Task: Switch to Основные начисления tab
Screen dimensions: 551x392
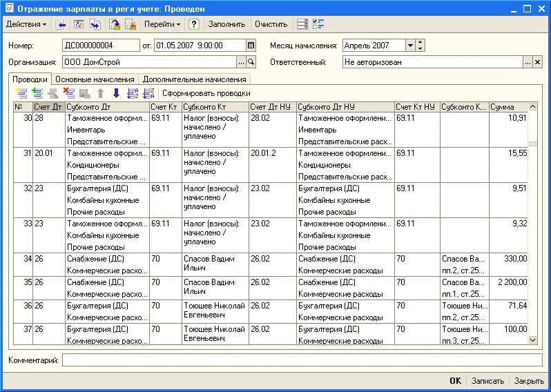Action: tap(95, 79)
